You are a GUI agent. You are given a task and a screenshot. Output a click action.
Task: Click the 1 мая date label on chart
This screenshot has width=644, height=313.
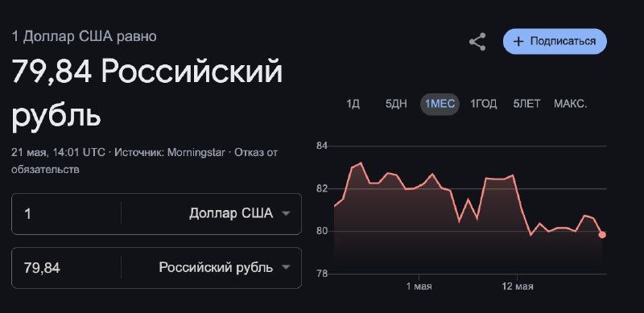(x=419, y=286)
